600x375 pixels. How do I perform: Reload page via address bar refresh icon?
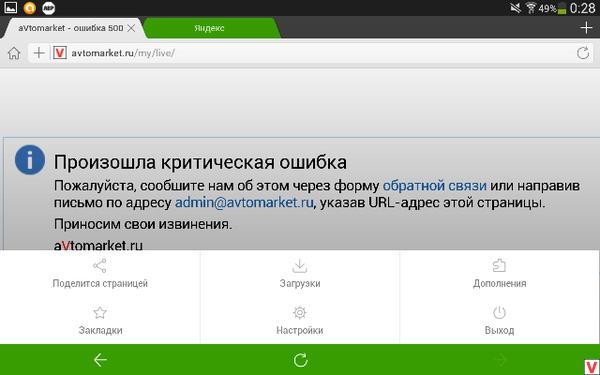click(x=583, y=53)
